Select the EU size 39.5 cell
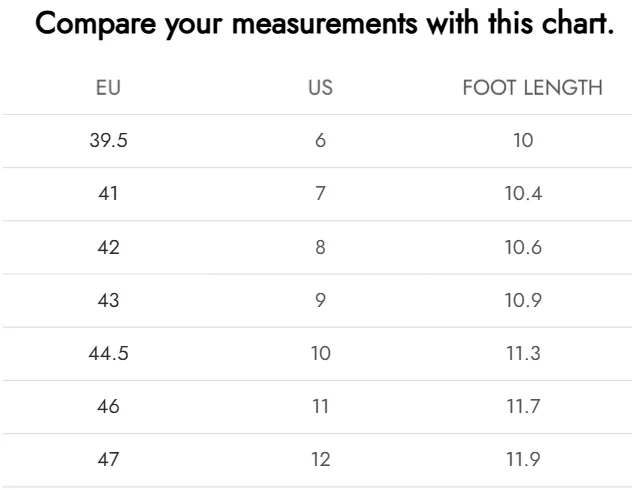The image size is (632, 490). 108,140
